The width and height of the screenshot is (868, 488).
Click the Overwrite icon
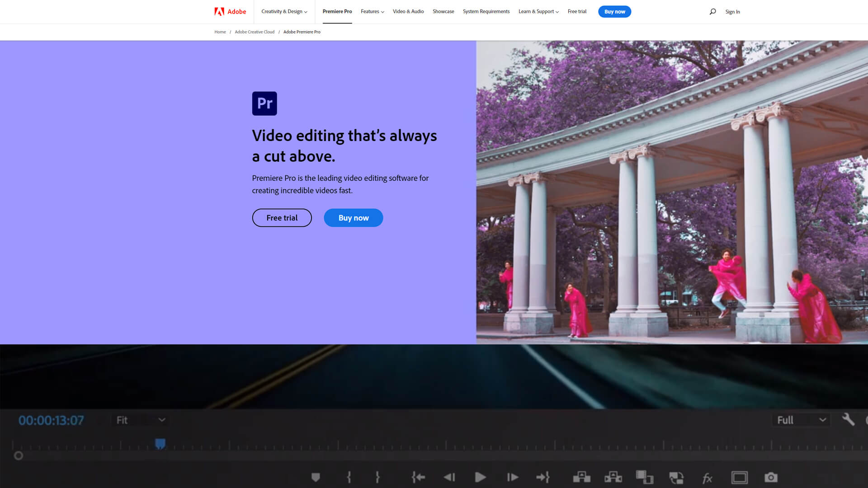pyautogui.click(x=676, y=478)
